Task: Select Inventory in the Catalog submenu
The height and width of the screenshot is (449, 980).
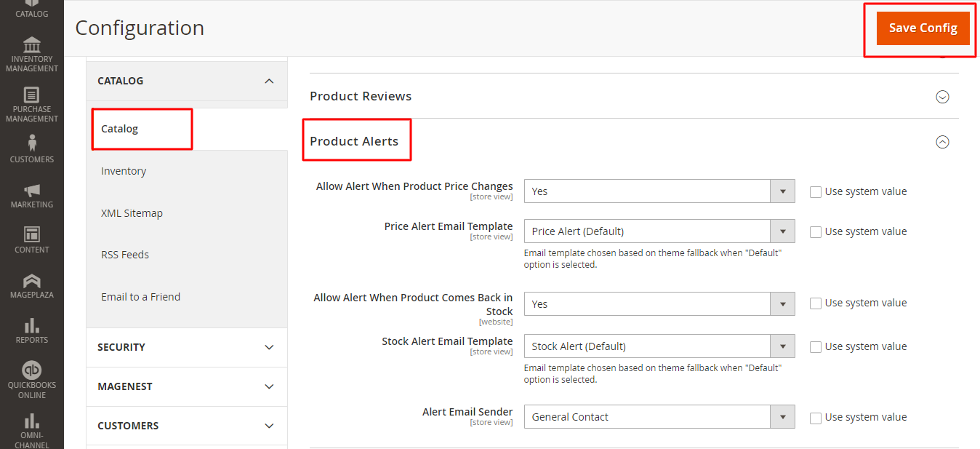Action: pyautogui.click(x=124, y=171)
